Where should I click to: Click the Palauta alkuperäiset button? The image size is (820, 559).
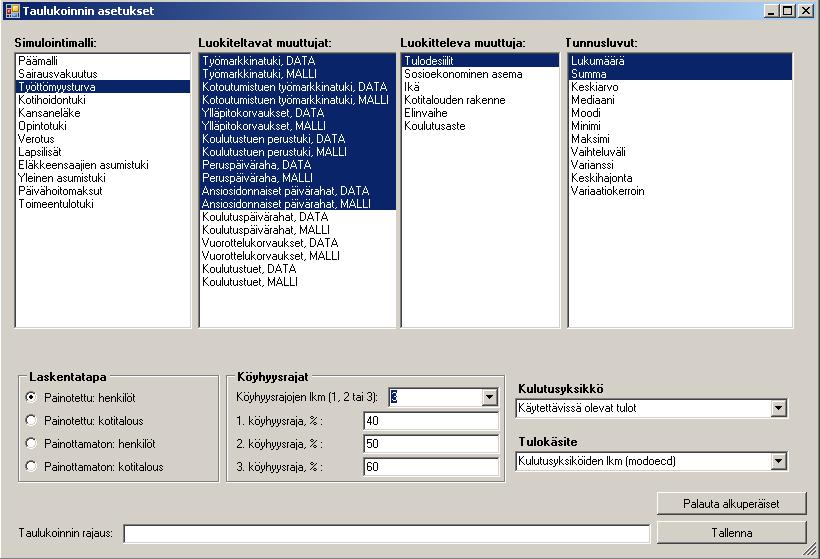[731, 504]
